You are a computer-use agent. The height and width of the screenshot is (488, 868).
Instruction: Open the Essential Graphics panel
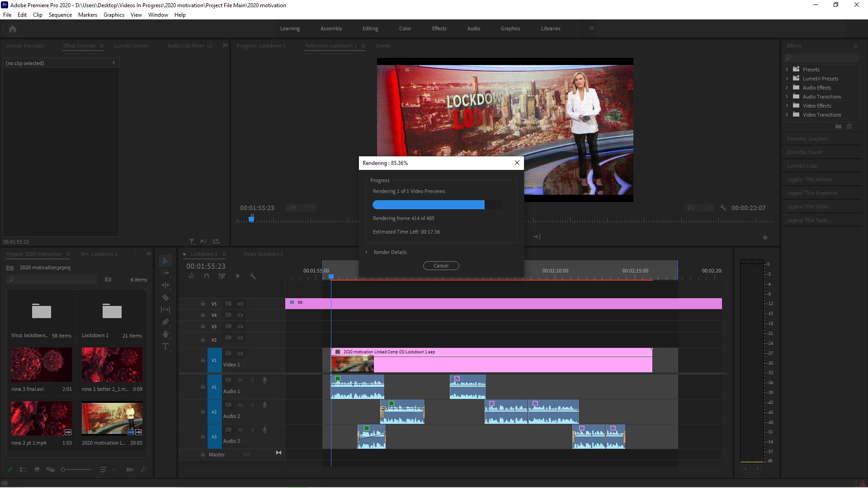tap(807, 139)
